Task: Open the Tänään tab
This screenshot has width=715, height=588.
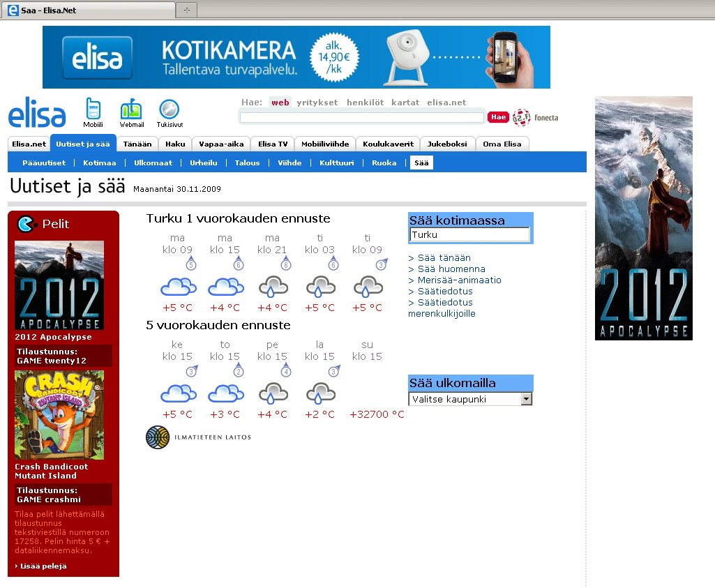Action: pyautogui.click(x=137, y=144)
